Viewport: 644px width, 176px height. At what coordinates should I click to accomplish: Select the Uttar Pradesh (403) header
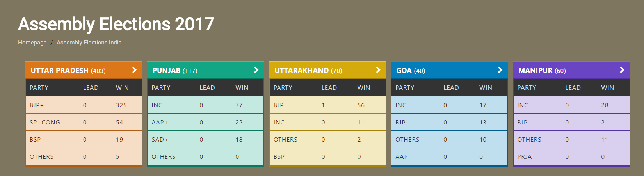click(68, 71)
